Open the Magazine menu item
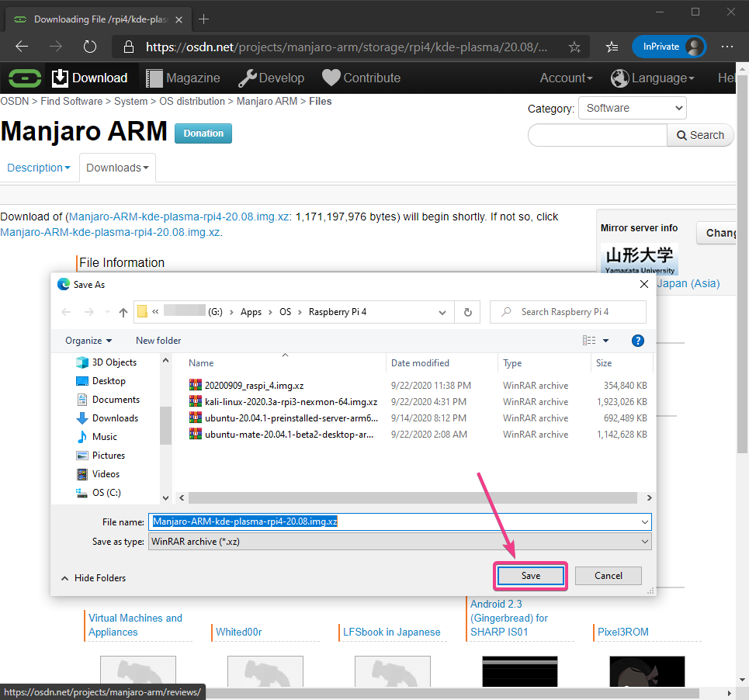749x700 pixels. coord(183,78)
